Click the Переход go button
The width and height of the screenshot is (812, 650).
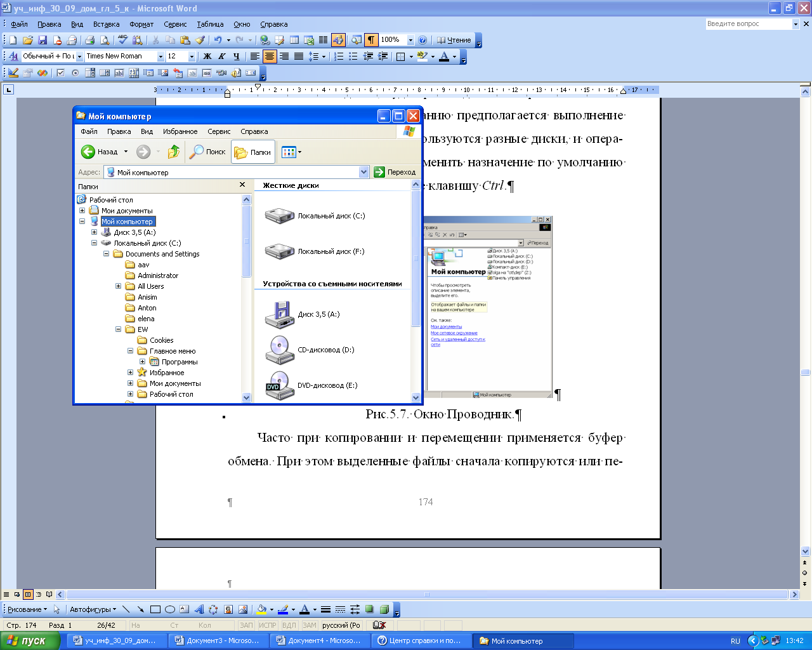point(395,172)
